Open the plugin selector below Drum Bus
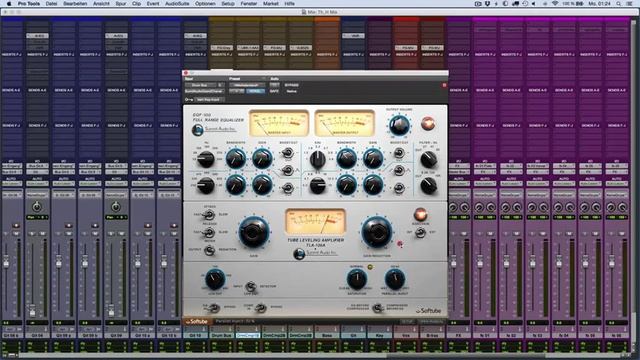 (204, 91)
